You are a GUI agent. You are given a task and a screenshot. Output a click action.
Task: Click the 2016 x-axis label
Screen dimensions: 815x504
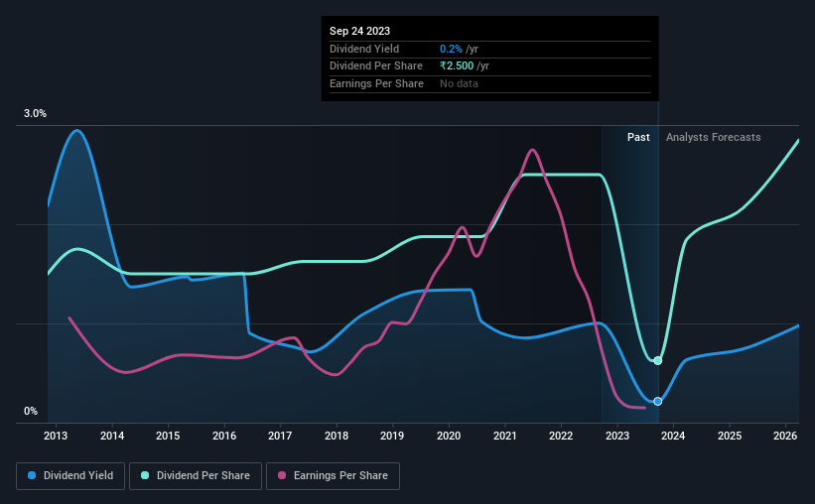224,436
